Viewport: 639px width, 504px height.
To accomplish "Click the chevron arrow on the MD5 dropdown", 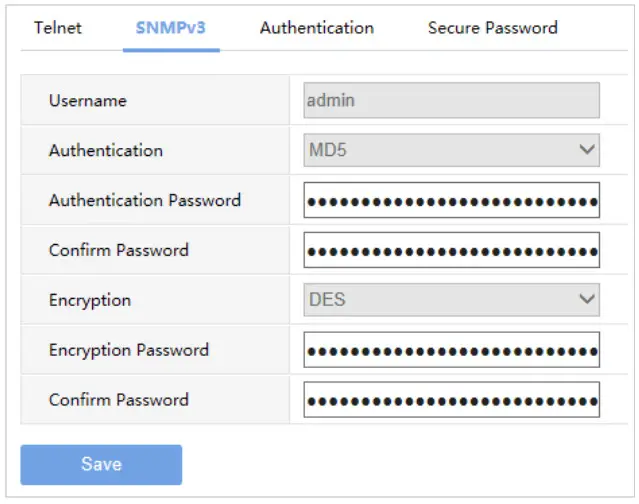I will coord(586,151).
